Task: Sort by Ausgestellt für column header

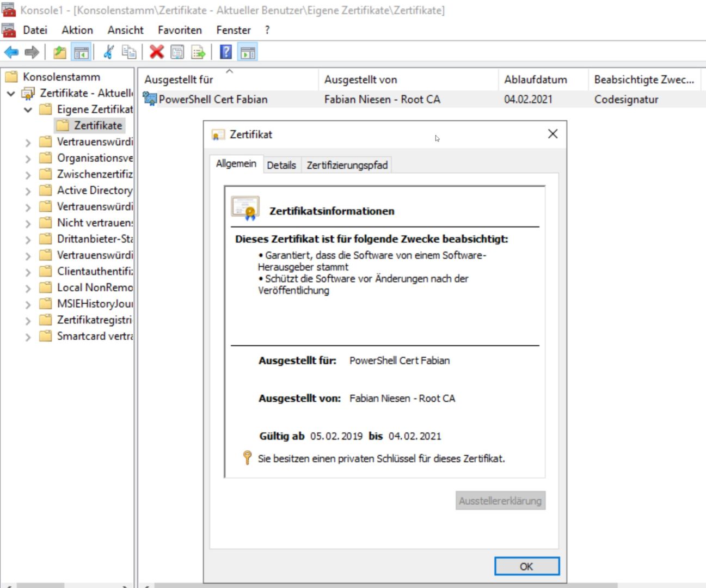Action: coord(228,79)
